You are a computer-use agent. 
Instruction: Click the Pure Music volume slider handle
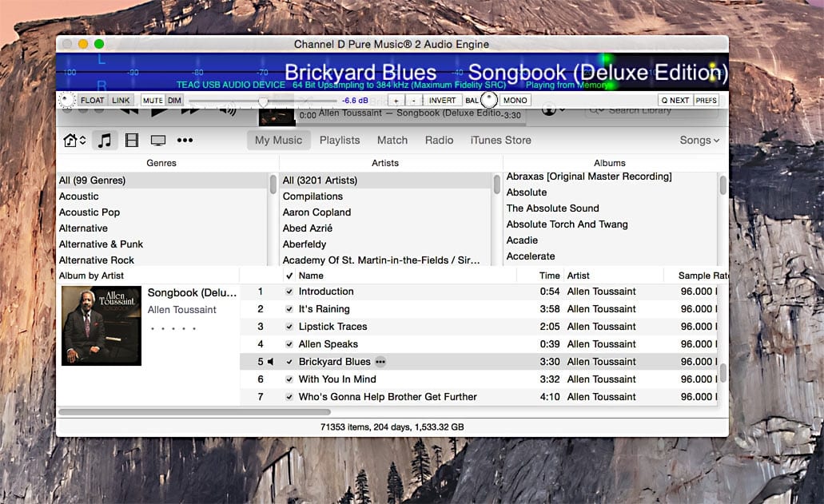263,101
